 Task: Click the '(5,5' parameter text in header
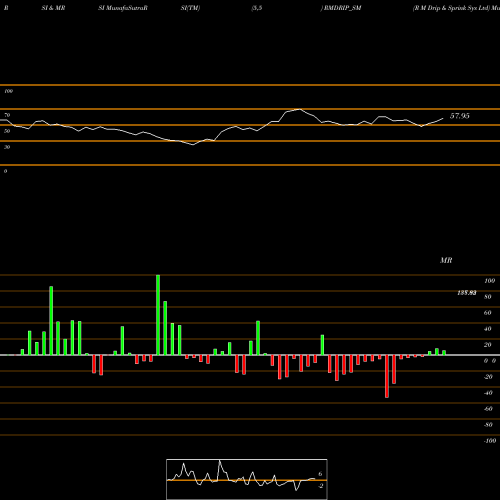pos(257,8)
